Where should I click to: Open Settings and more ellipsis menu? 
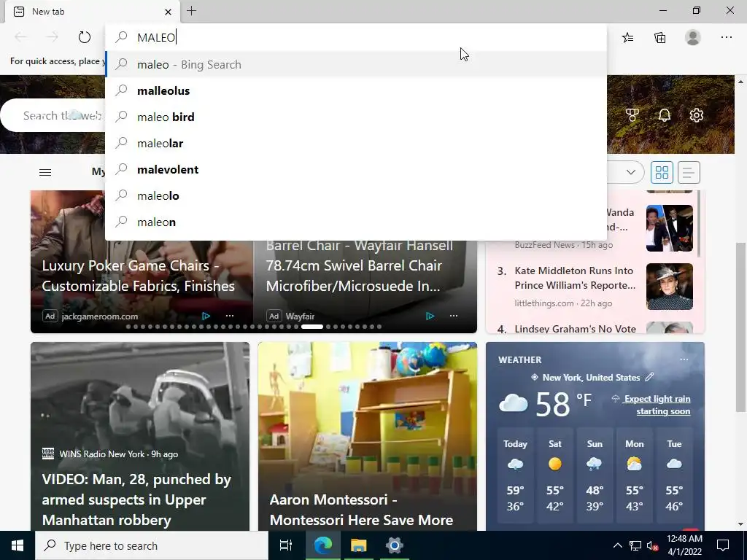pos(726,37)
